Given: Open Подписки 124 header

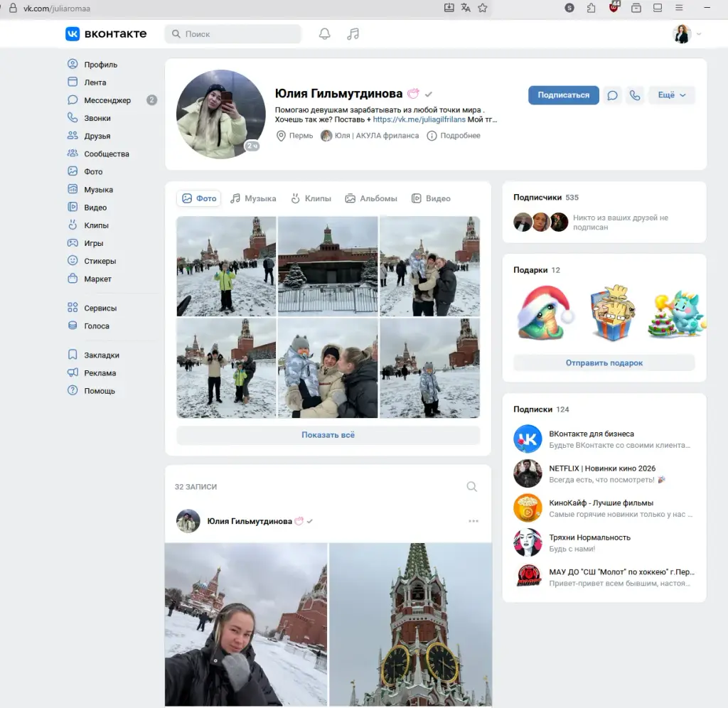Looking at the screenshot, I should click(x=541, y=409).
